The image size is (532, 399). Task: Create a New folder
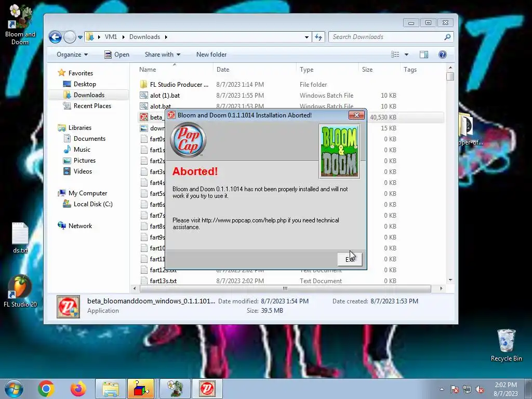click(211, 55)
